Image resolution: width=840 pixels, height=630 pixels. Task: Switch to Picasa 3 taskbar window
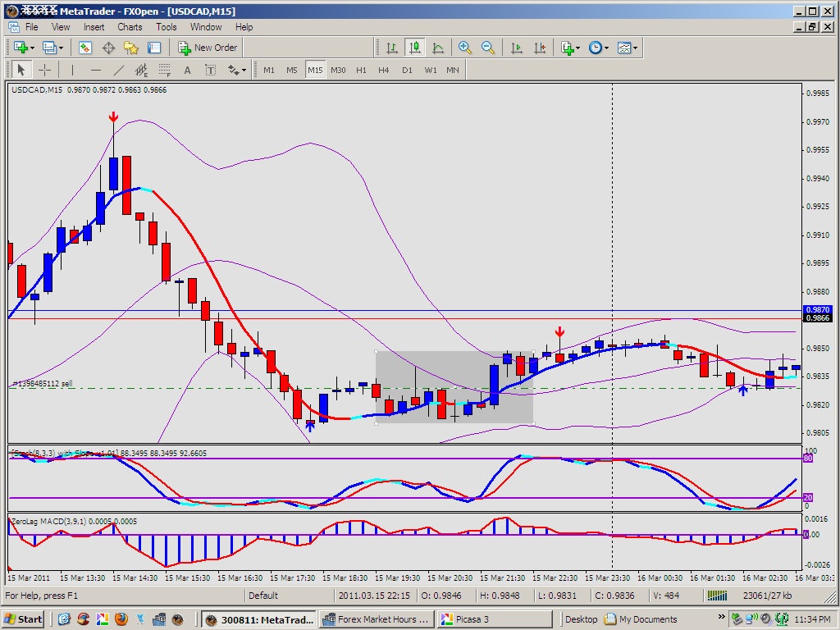coord(493,619)
